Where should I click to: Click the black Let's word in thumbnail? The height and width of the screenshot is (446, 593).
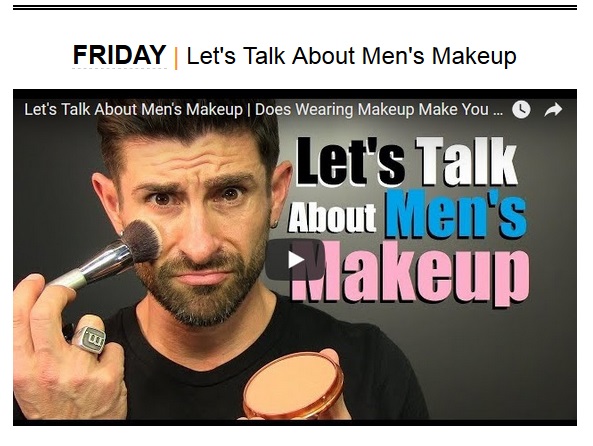pos(350,162)
